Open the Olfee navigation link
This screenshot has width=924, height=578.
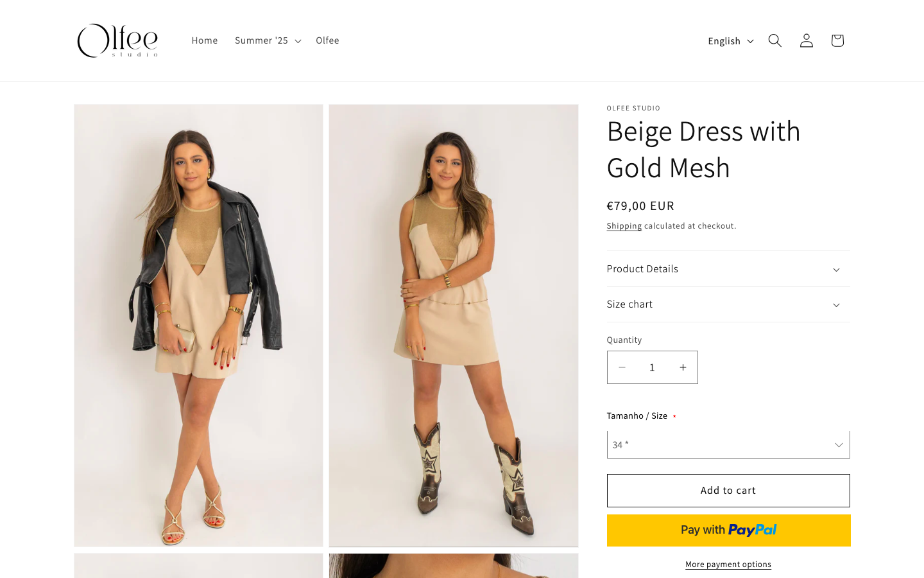[327, 40]
